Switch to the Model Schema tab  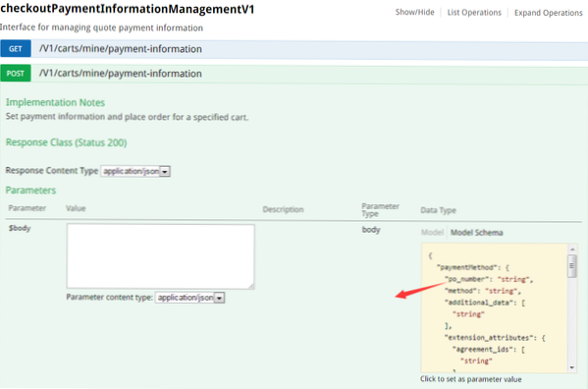(477, 233)
